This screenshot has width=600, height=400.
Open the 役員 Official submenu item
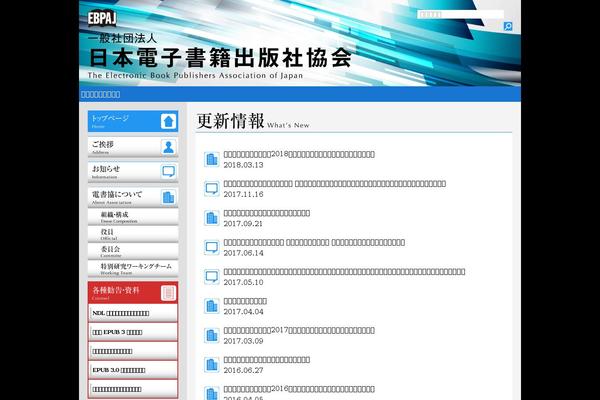click(x=133, y=234)
